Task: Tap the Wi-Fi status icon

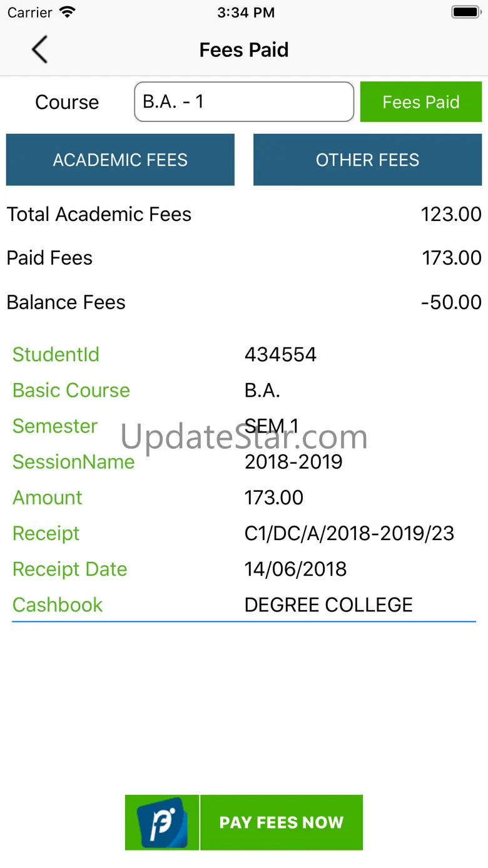Action: 67,12
